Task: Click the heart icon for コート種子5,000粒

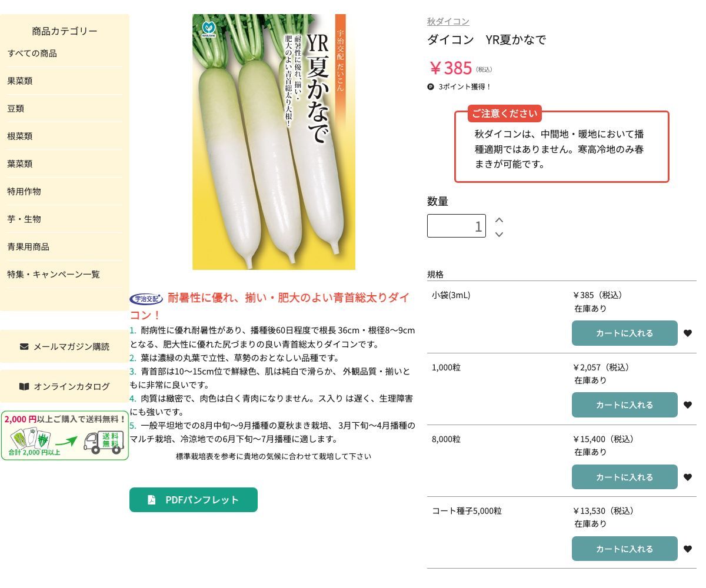Action: tap(688, 549)
